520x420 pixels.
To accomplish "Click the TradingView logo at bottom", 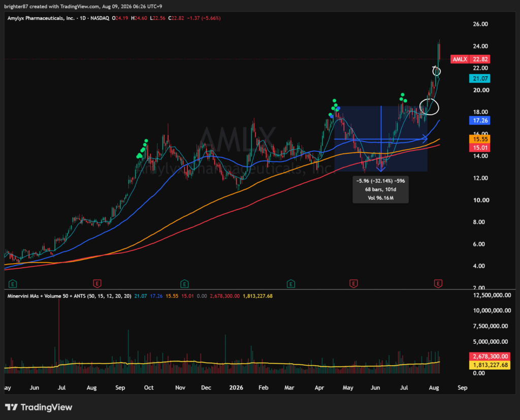I will [39, 407].
